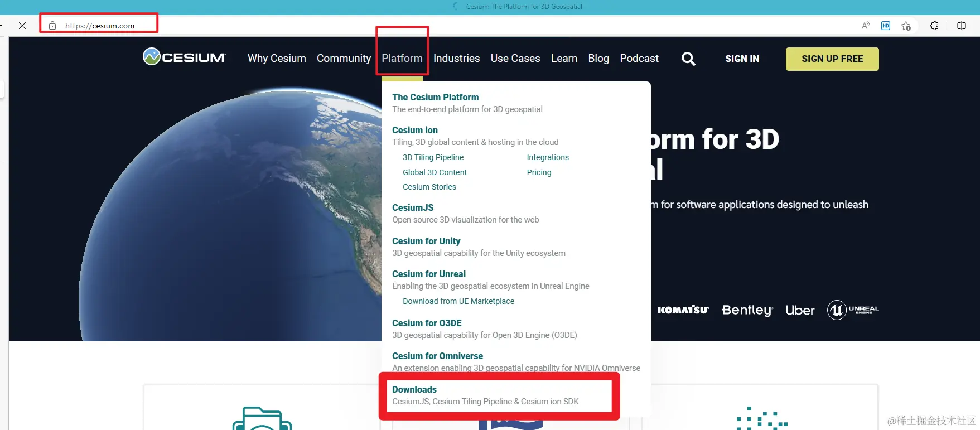Open Cesium ion link

(x=415, y=130)
